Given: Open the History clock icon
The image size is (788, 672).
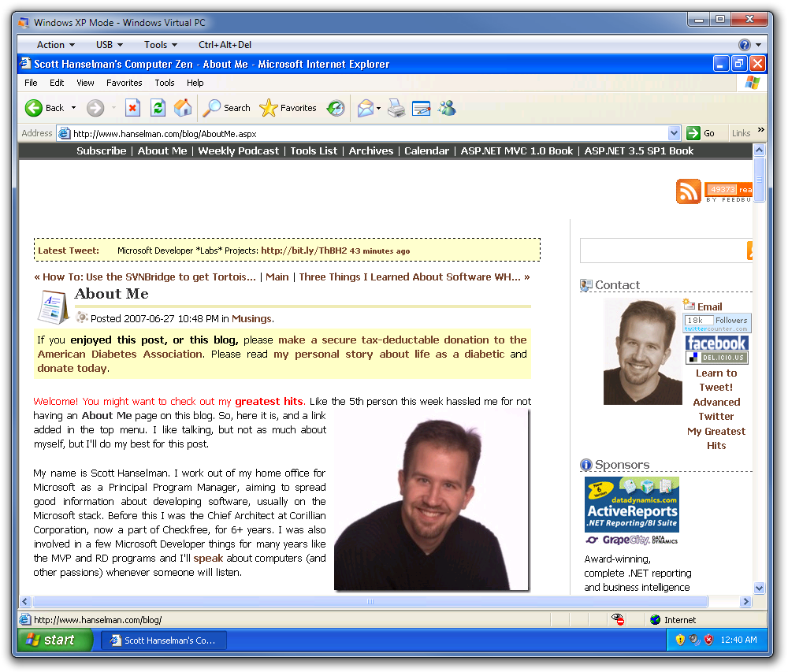Looking at the screenshot, I should tap(335, 108).
